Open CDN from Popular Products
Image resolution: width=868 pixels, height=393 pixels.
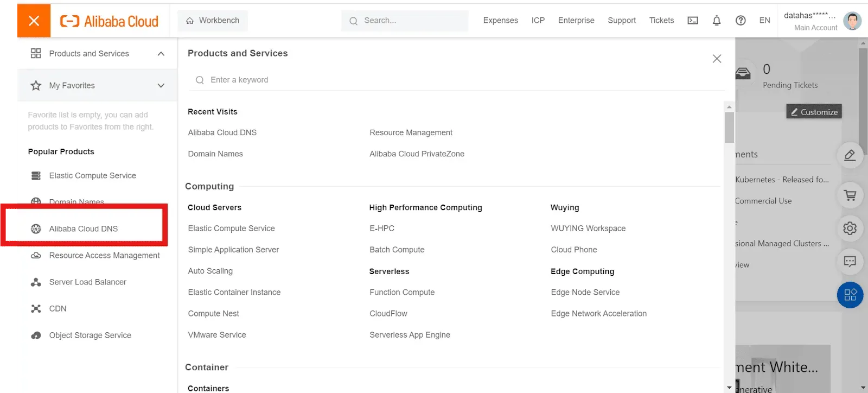coord(58,309)
